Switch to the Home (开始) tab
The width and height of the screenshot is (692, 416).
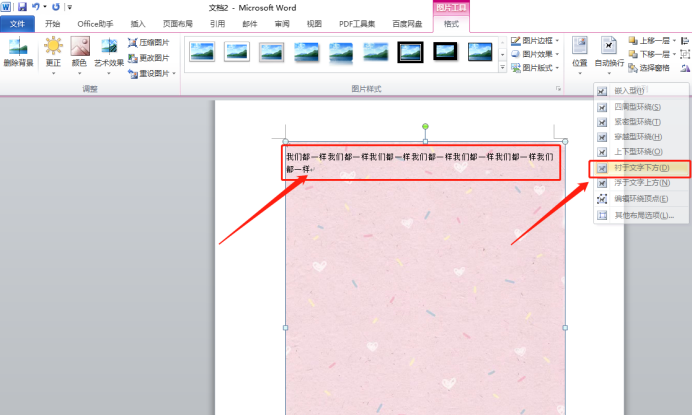point(53,24)
